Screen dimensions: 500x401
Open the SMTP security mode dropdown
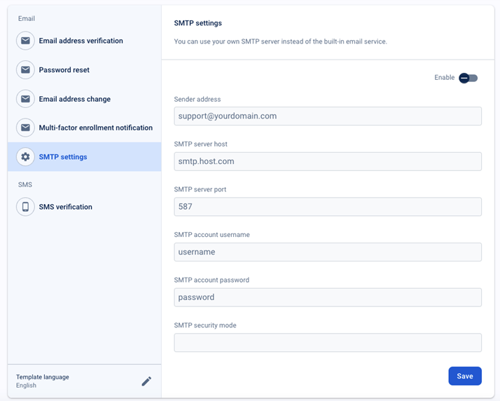(x=328, y=342)
